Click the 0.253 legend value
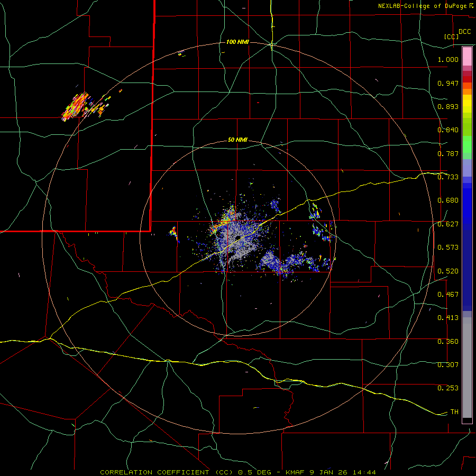 (x=448, y=388)
